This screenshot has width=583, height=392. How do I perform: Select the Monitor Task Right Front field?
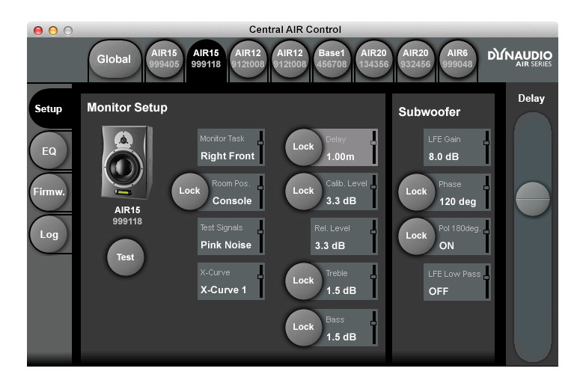point(231,147)
